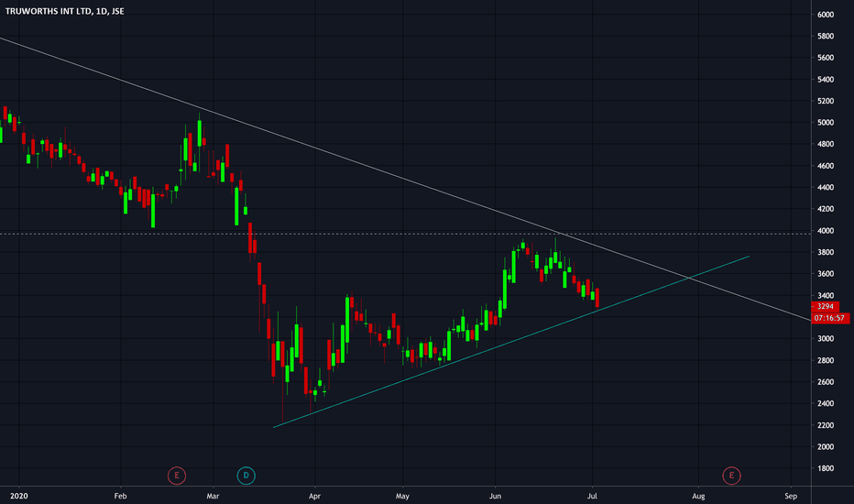Click the 3600 price axis label

point(825,273)
